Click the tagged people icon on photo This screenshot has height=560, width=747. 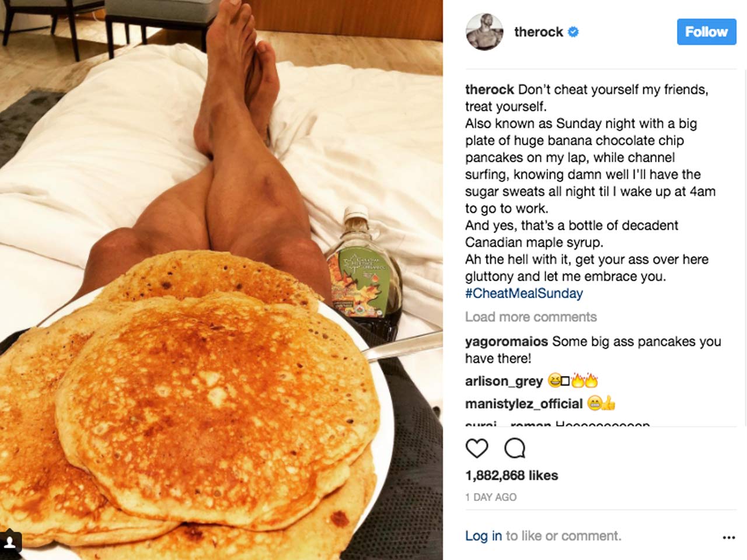coord(10,542)
